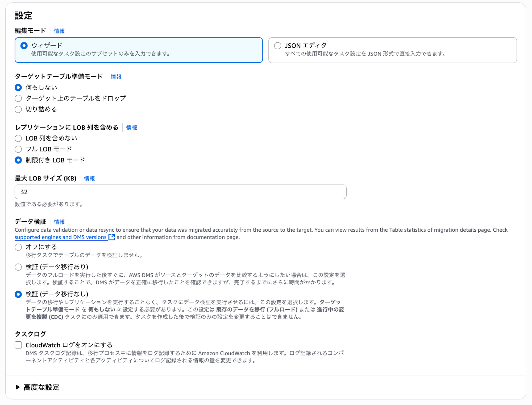
Task: Select LOB 列を含めない option
Action: (18, 138)
